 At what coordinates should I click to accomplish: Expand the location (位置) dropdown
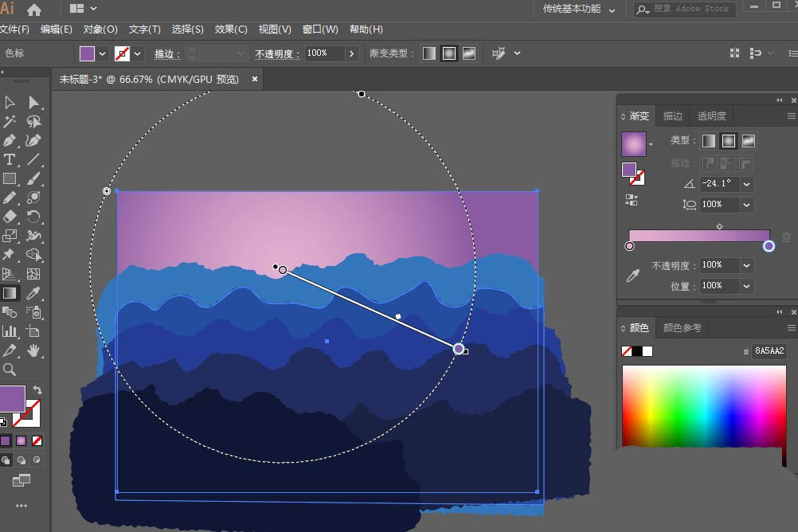pos(746,286)
